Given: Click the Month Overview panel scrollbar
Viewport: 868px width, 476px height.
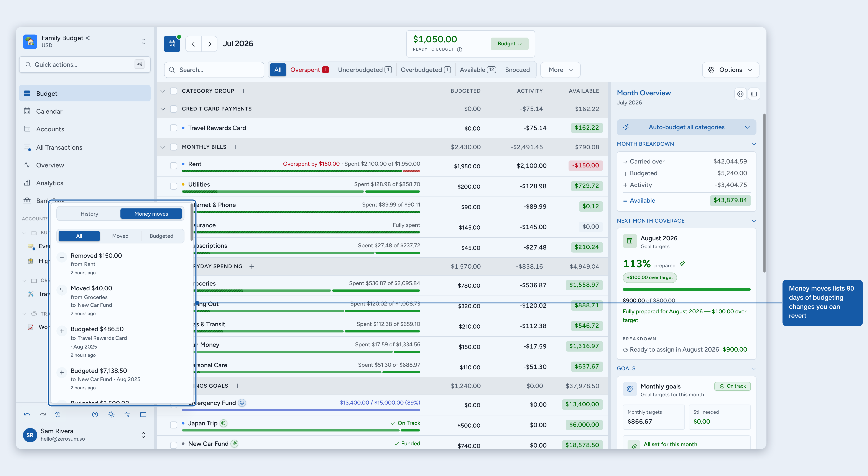Looking at the screenshot, I should (764, 193).
